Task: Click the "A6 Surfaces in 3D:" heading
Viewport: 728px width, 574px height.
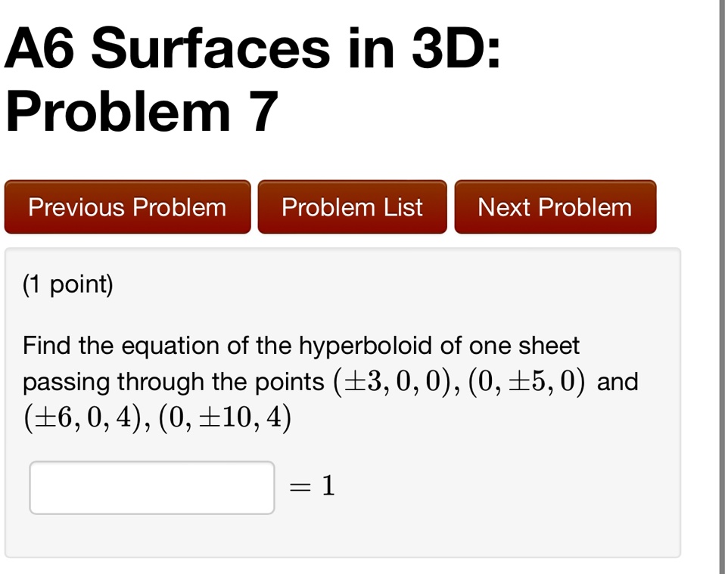Action: [x=253, y=48]
